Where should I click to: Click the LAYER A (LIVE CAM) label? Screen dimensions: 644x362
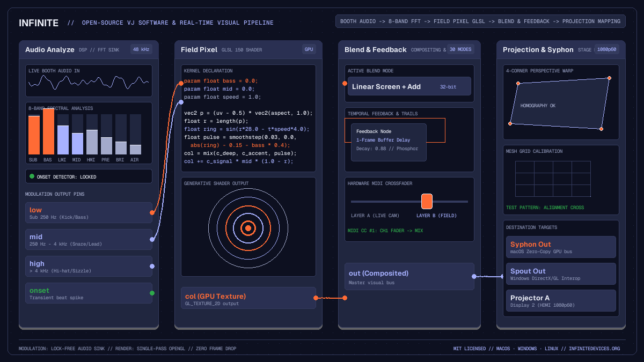point(375,216)
